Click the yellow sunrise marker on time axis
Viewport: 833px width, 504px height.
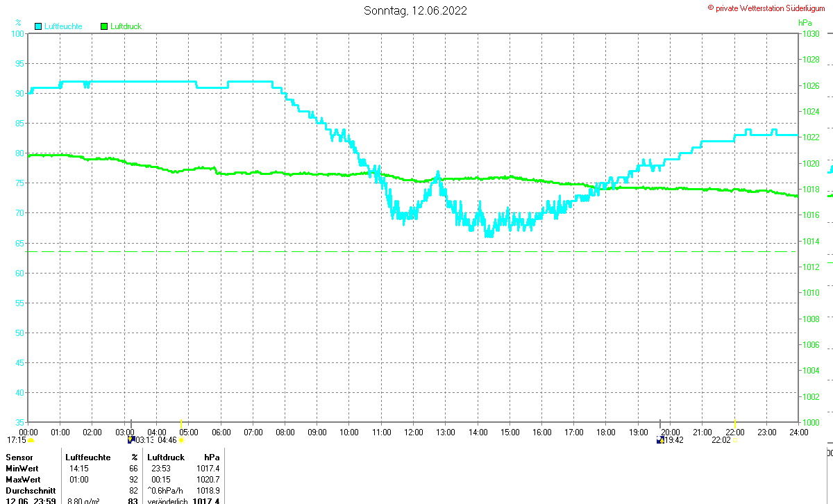[180, 422]
